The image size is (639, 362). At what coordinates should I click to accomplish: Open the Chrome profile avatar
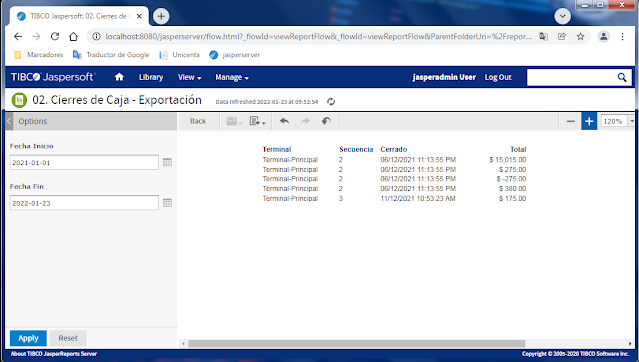point(604,36)
